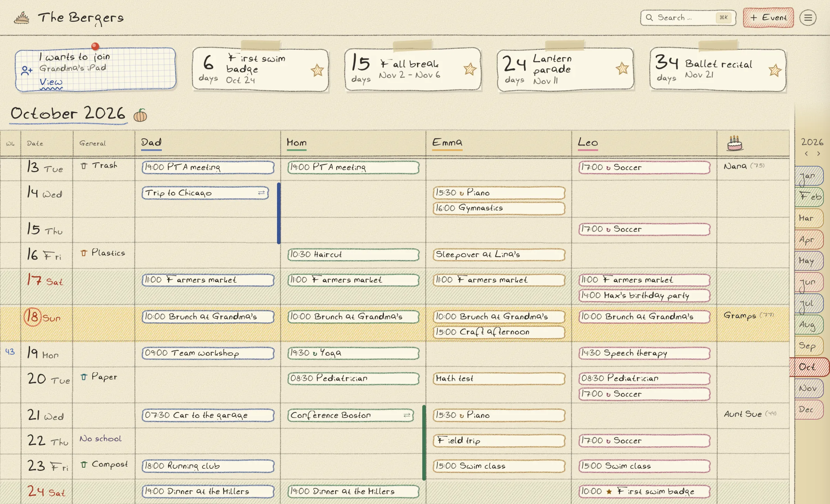Switch to the Jan month tab
This screenshot has height=504, width=830.
tap(809, 176)
